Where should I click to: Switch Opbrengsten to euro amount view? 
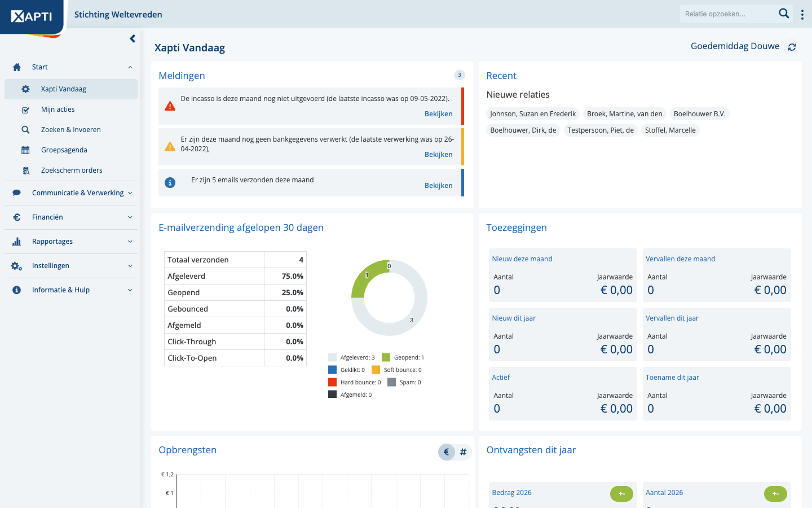tap(447, 452)
